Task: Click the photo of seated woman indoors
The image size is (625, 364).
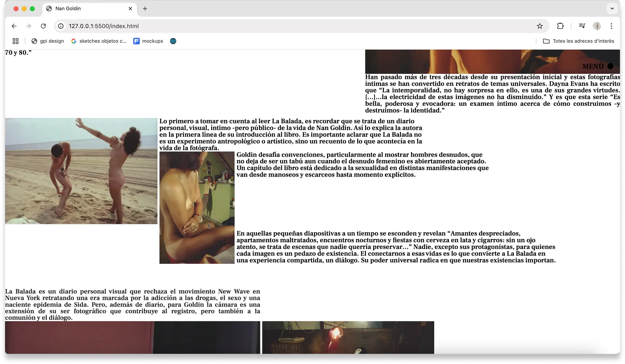Action: point(197,208)
